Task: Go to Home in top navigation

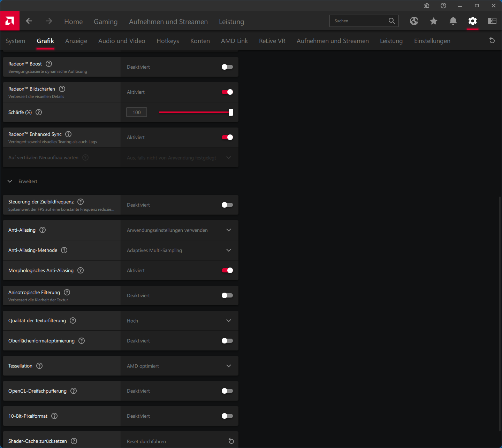Action: coord(74,22)
